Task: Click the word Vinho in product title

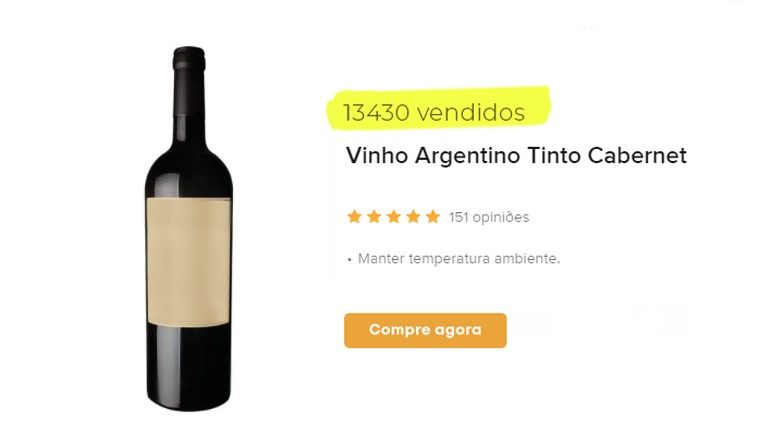Action: pos(377,156)
